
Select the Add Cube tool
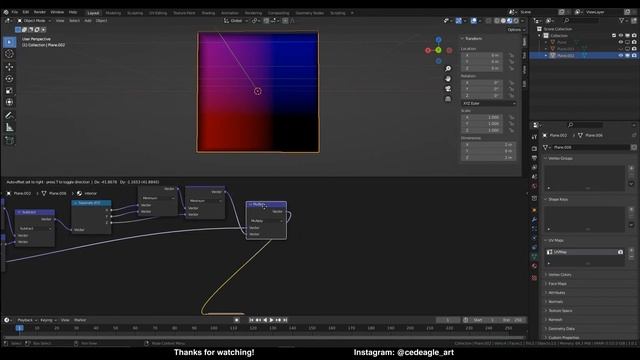[x=9, y=140]
